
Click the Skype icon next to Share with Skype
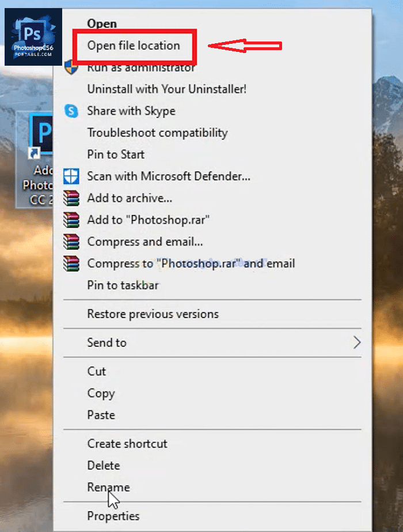[71, 111]
